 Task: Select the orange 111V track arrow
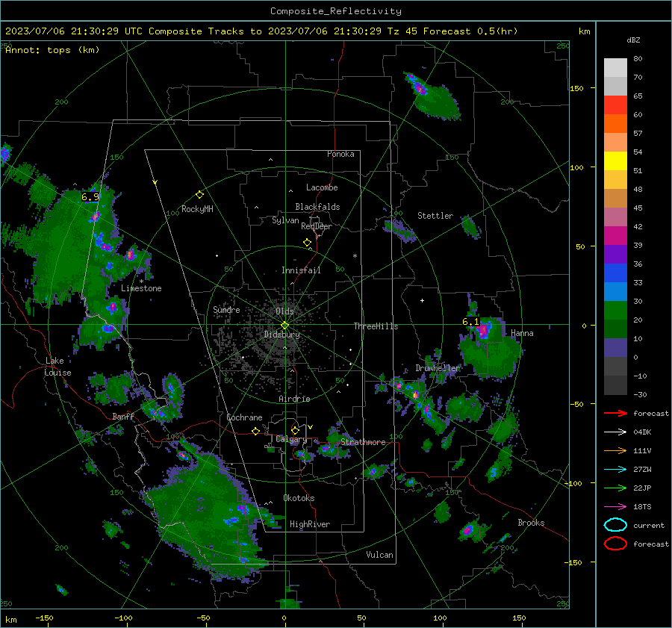tap(615, 450)
